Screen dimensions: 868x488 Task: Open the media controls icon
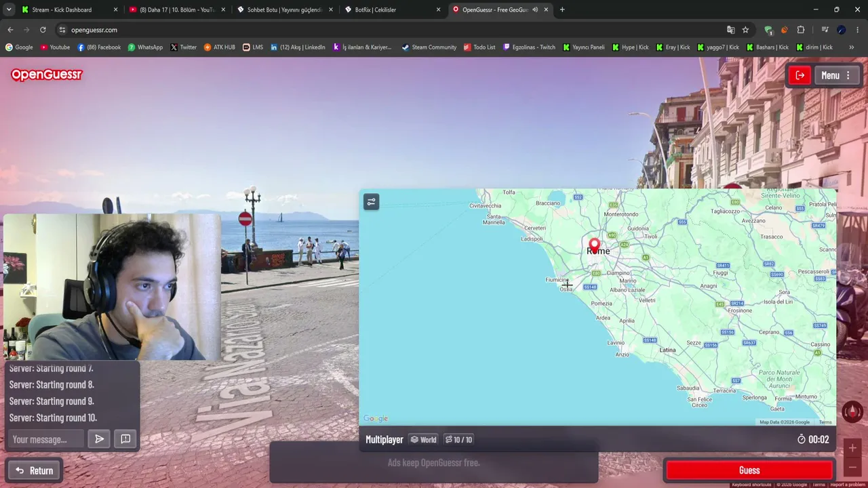pyautogui.click(x=825, y=30)
